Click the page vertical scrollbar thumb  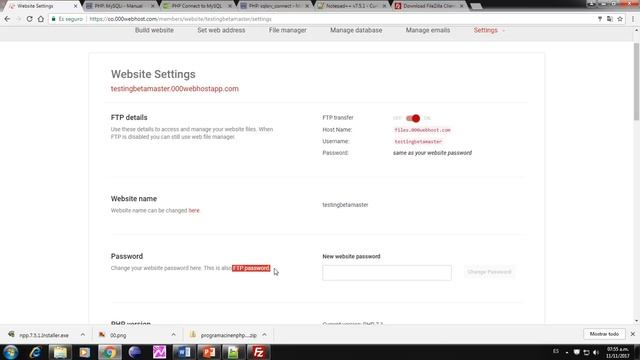(x=636, y=82)
